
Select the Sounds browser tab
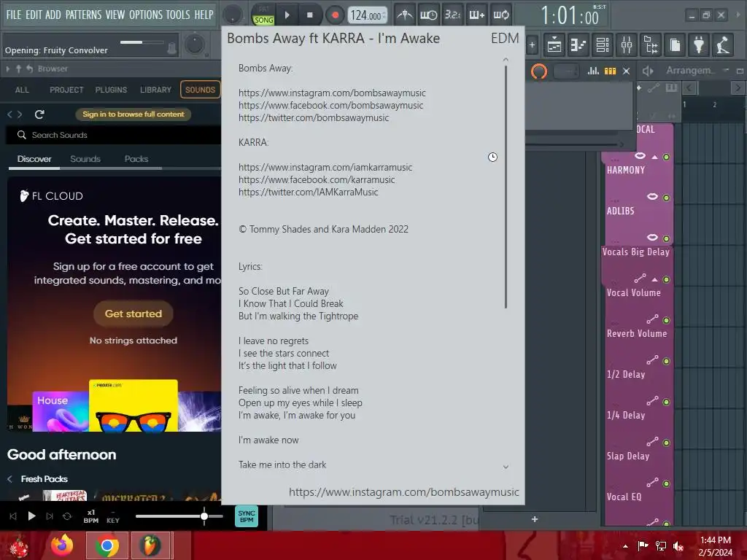coord(200,90)
